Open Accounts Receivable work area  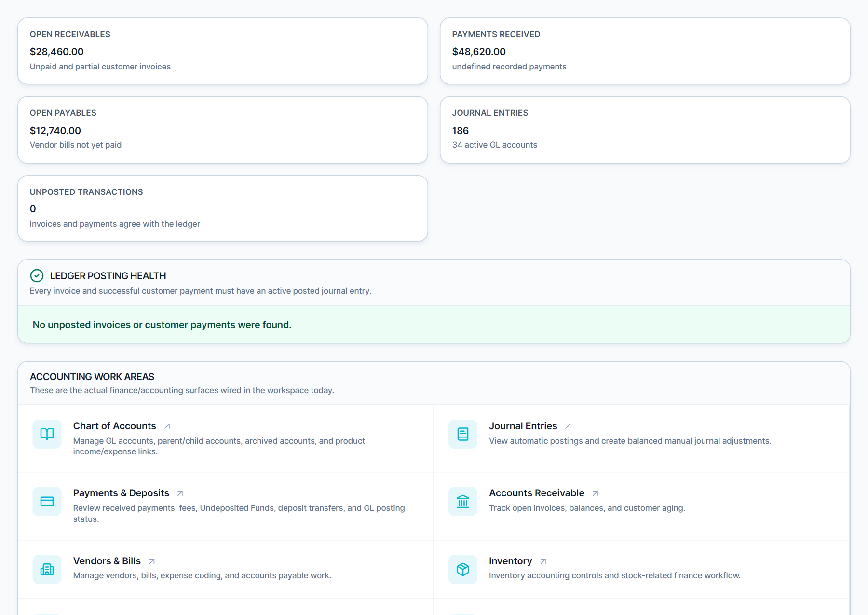537,493
